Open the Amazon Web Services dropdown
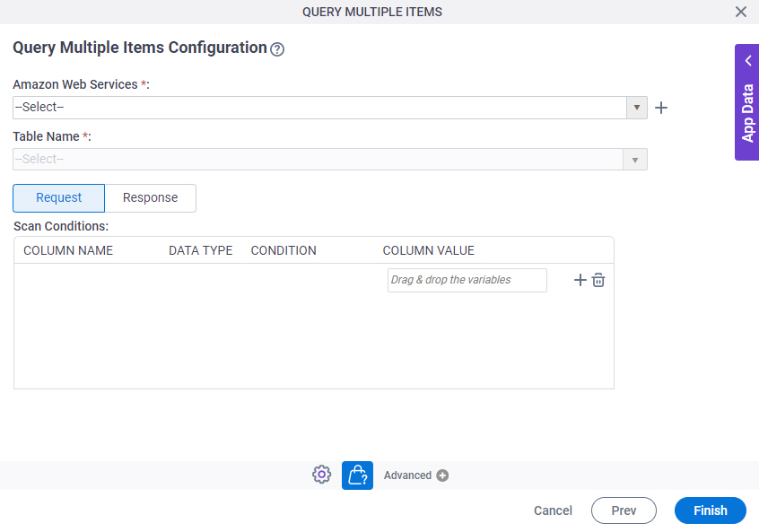759x532 pixels. (x=636, y=107)
